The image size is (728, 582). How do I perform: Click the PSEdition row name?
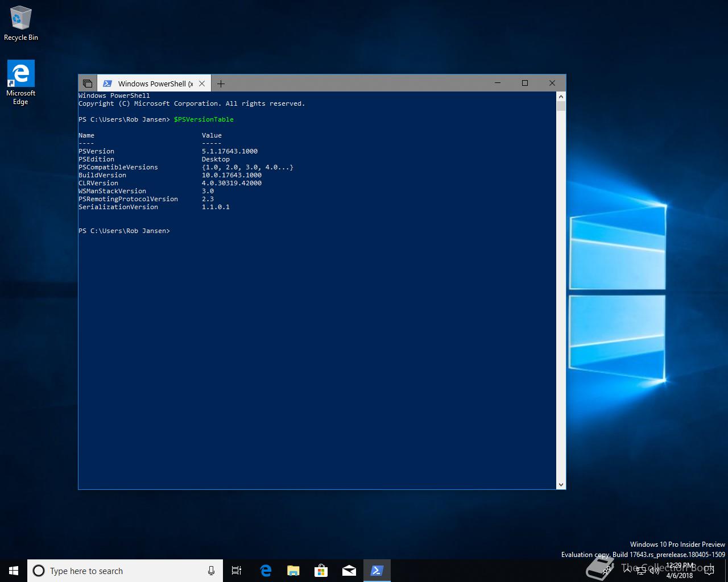(x=96, y=159)
